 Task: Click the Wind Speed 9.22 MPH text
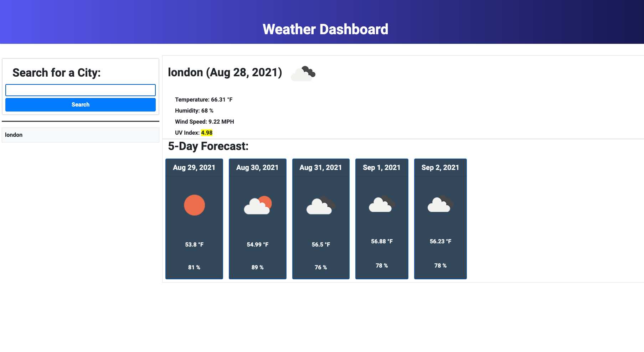[204, 121]
